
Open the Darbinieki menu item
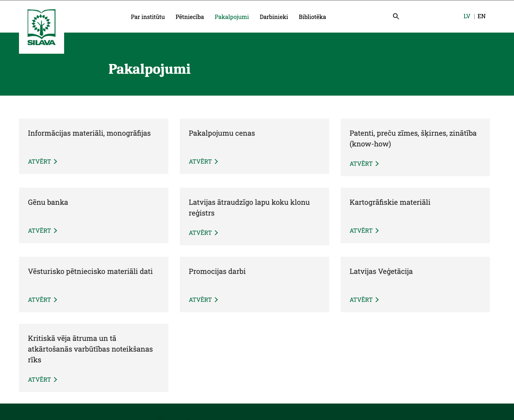[x=274, y=17]
